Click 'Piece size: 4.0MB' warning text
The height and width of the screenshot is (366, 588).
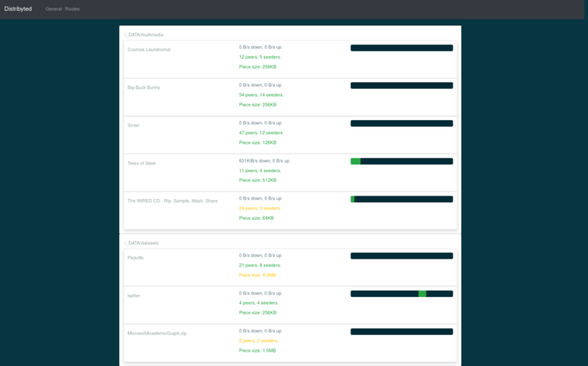257,275
